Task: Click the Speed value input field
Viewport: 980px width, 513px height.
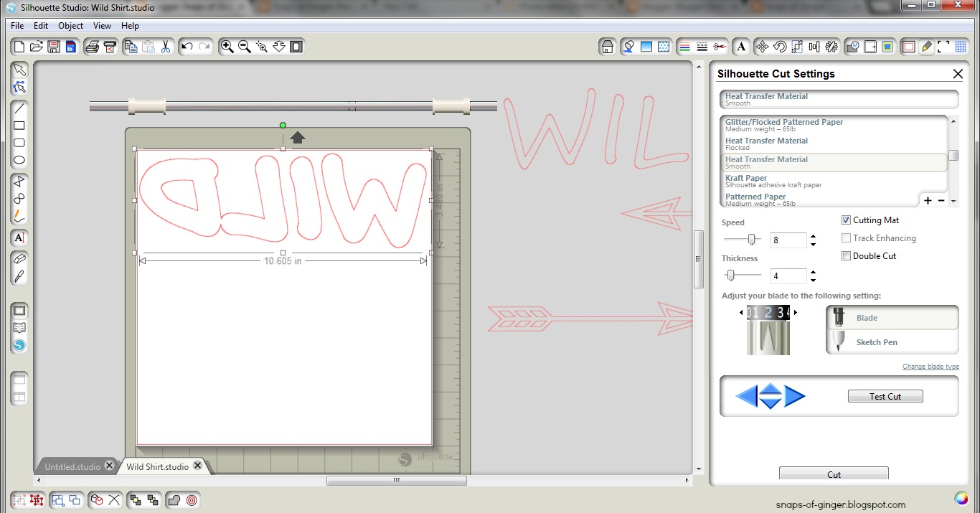Action: pyautogui.click(x=788, y=240)
